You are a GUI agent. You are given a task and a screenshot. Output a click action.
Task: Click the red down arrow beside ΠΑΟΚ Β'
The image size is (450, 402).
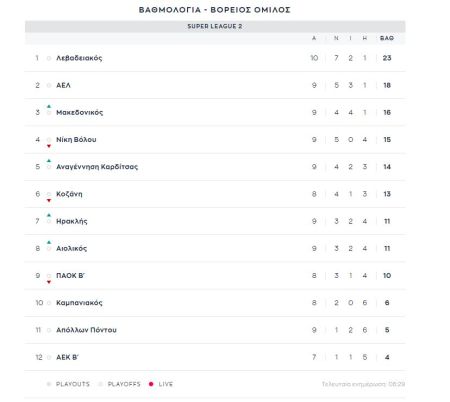click(x=49, y=282)
